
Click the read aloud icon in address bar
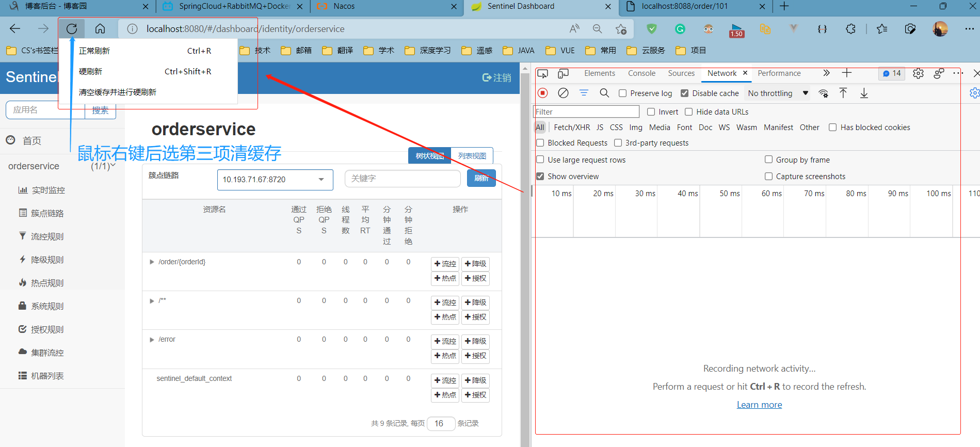pyautogui.click(x=574, y=29)
